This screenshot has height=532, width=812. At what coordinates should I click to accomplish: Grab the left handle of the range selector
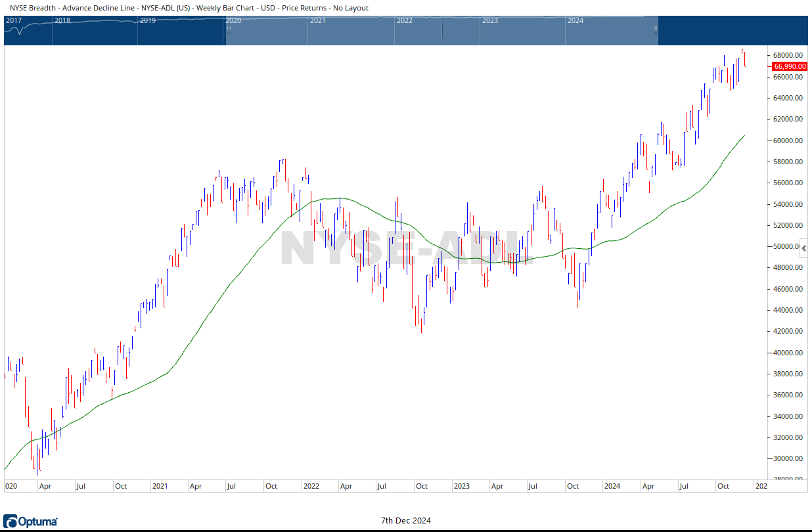point(228,30)
